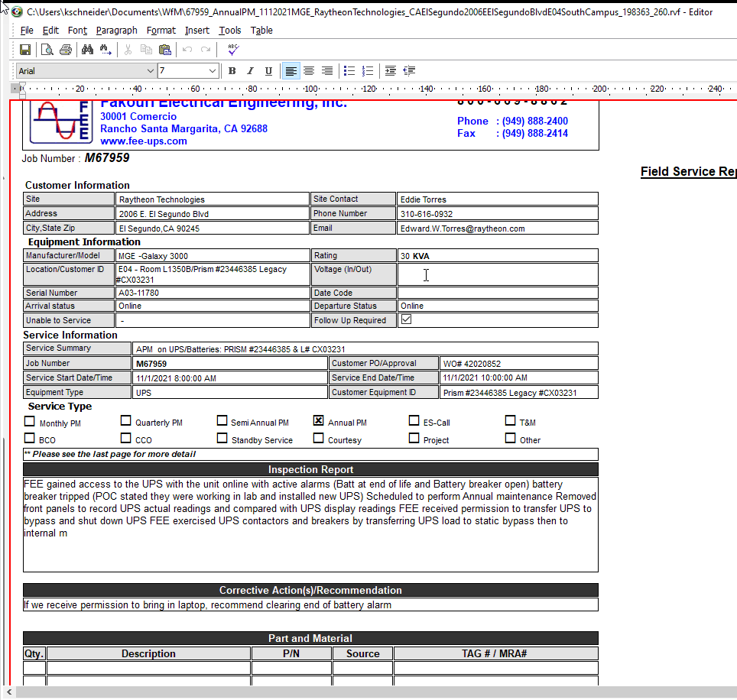Click the www.fee-ups.com link
Viewport: 737px width, 700px height.
[144, 141]
